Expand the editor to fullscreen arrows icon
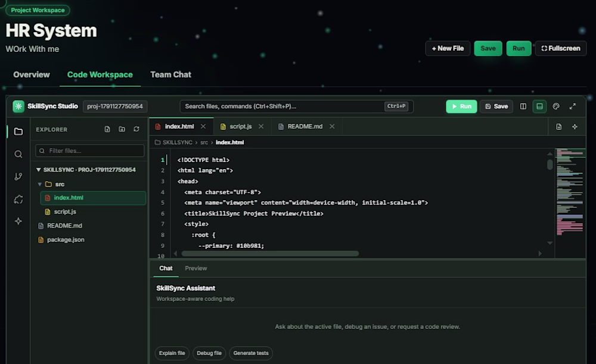The width and height of the screenshot is (596, 364). (572, 107)
